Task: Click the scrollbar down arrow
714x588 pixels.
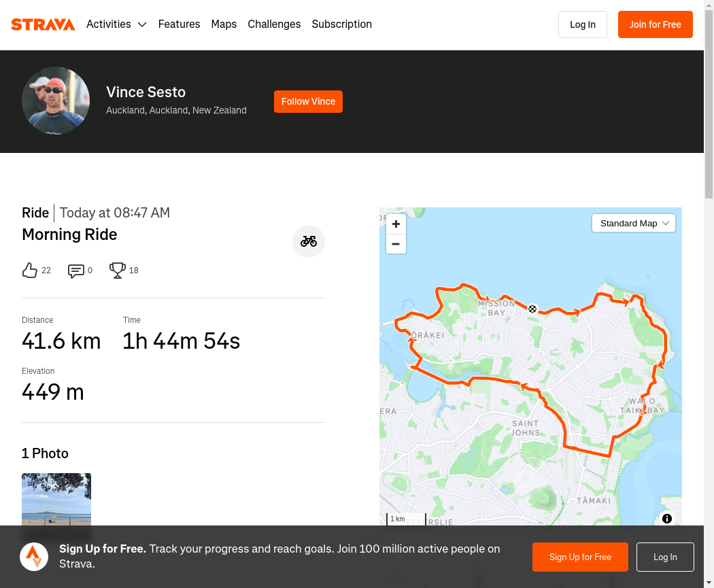Action: (x=709, y=583)
